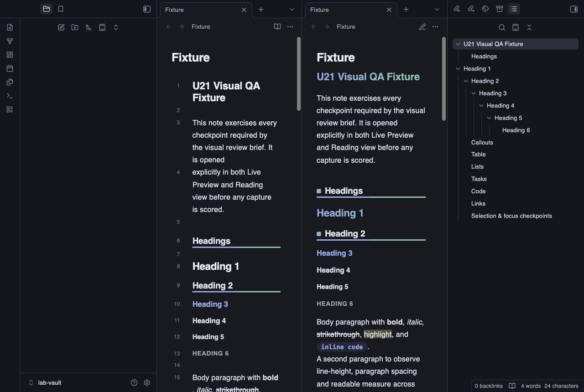This screenshot has height=392, width=584.
Task: Click 0 backlinks in the status bar
Action: tap(489, 386)
